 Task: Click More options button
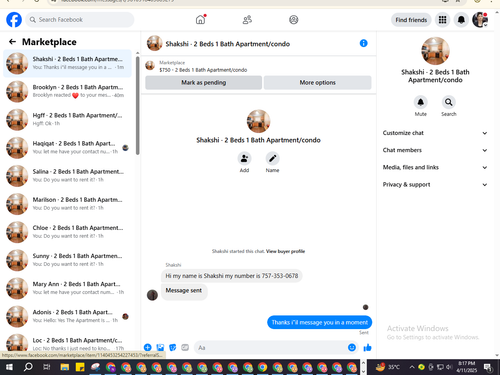click(x=317, y=83)
